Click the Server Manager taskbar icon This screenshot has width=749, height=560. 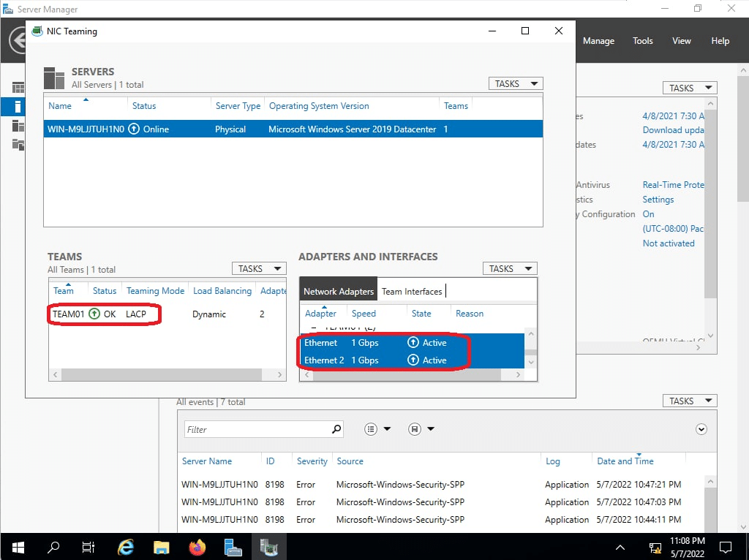click(x=233, y=547)
